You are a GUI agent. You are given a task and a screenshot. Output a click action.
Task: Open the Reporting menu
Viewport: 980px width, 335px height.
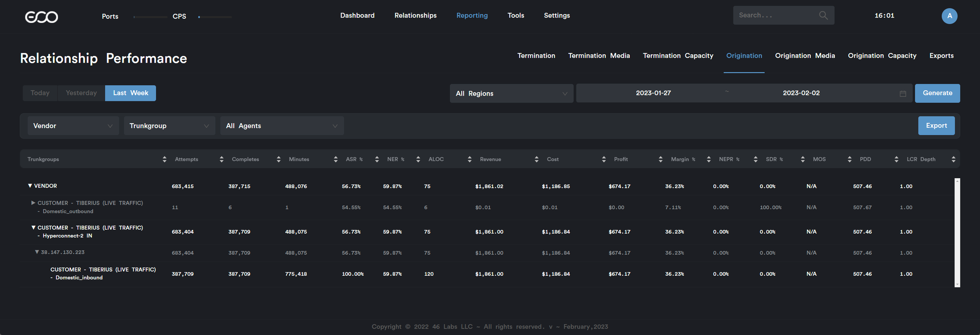tap(472, 15)
